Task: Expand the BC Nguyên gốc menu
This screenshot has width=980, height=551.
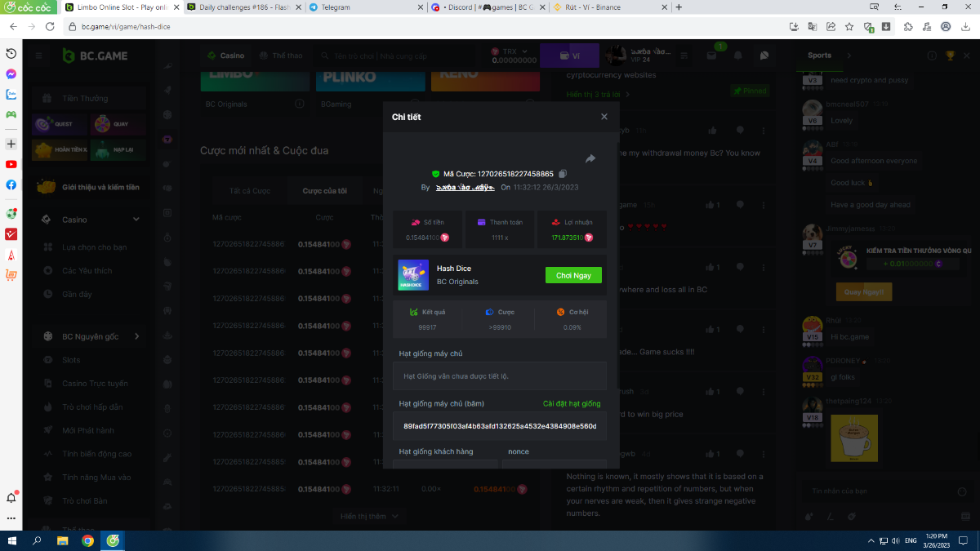Action: (136, 336)
